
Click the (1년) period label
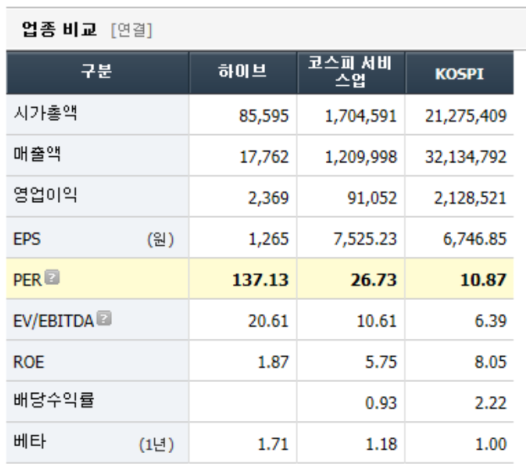pyautogui.click(x=157, y=445)
